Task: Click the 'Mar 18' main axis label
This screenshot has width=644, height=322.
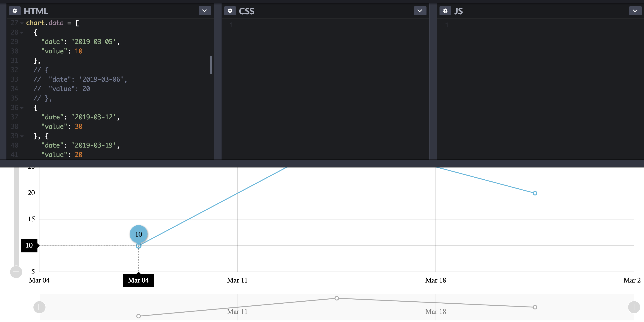Action: 435,280
